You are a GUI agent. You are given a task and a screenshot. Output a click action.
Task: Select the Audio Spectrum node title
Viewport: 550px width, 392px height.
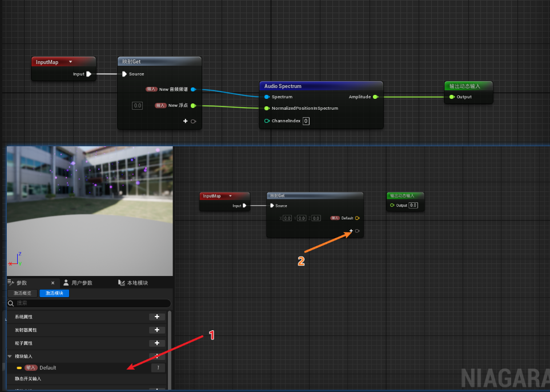pyautogui.click(x=283, y=86)
